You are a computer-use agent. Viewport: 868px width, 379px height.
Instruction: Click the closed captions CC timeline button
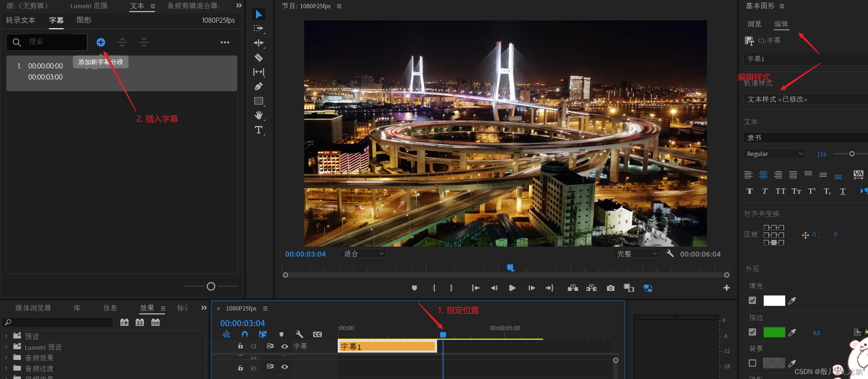click(317, 334)
